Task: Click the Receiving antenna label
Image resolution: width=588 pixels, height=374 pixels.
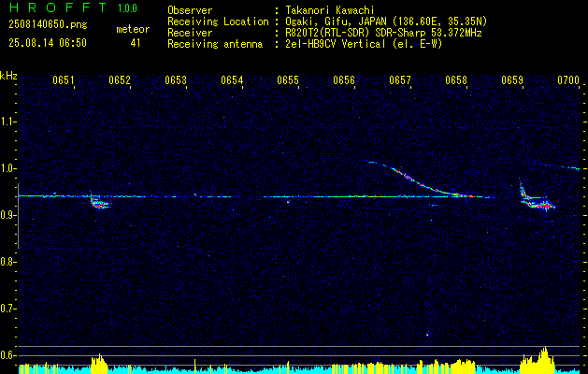Action: click(x=215, y=44)
